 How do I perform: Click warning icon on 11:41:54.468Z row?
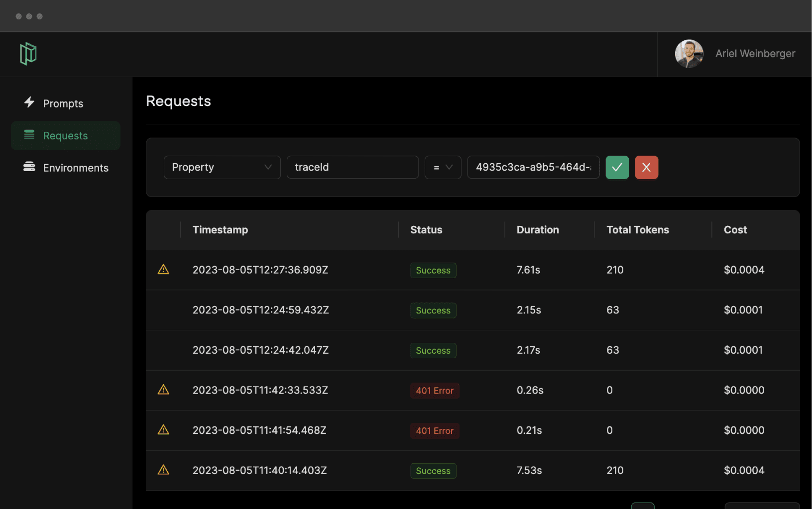[x=163, y=430]
